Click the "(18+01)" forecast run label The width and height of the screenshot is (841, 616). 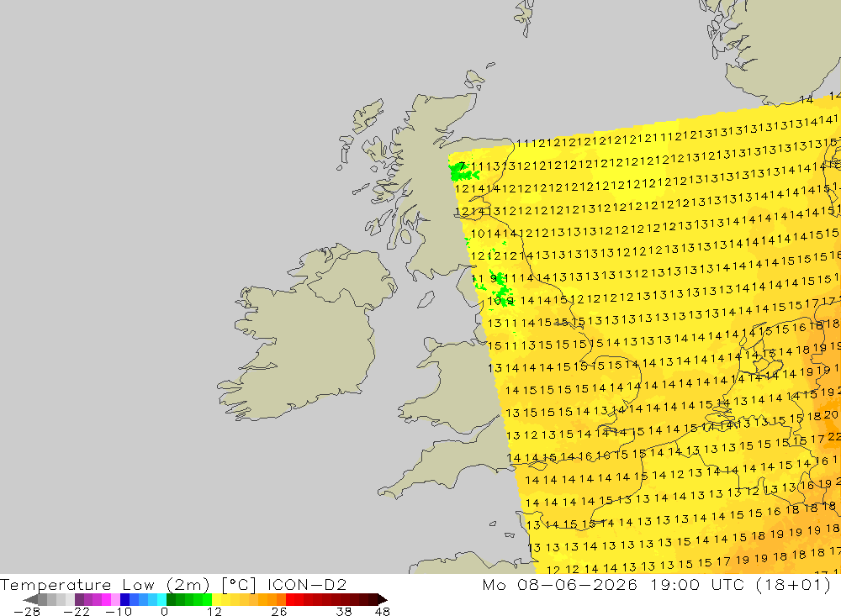(x=793, y=584)
